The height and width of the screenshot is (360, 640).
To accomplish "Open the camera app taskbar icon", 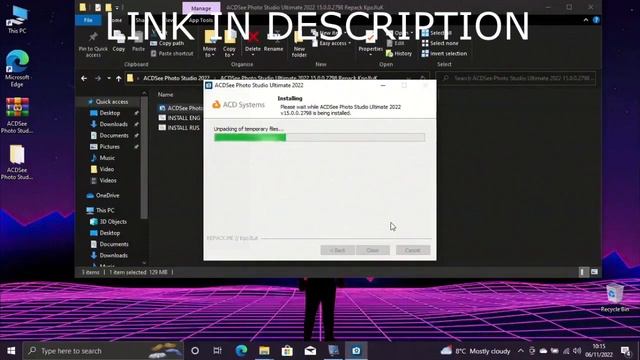I will (x=356, y=351).
